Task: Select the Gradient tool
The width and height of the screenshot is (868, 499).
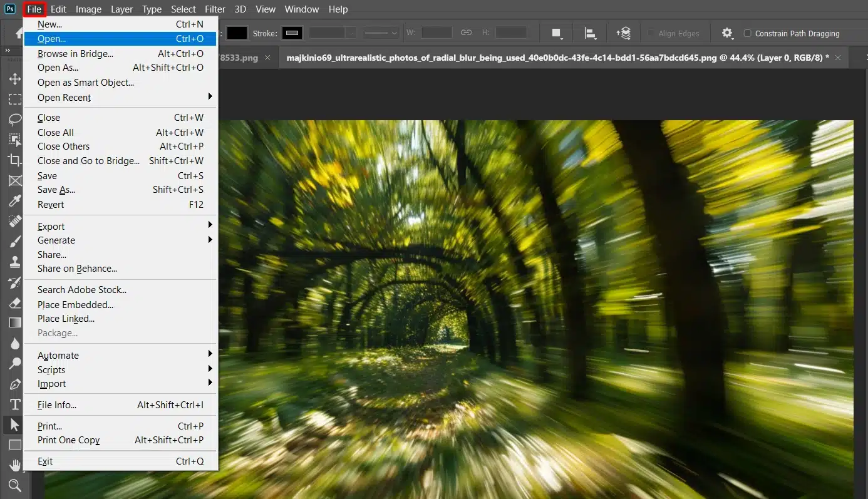Action: coord(14,322)
